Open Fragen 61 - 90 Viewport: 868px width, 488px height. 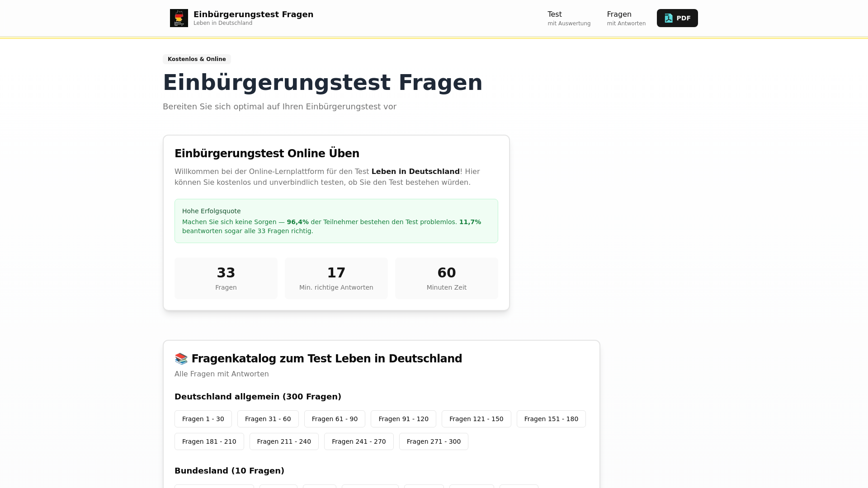tap(335, 419)
